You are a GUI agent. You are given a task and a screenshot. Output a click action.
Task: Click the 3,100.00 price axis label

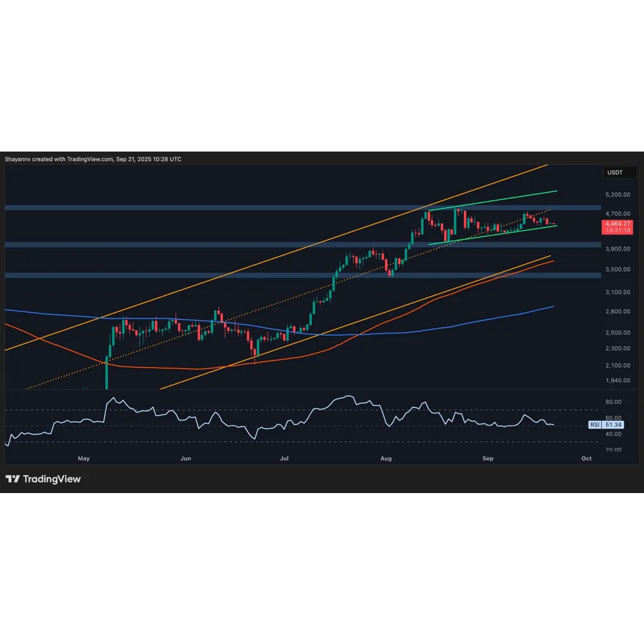(618, 292)
